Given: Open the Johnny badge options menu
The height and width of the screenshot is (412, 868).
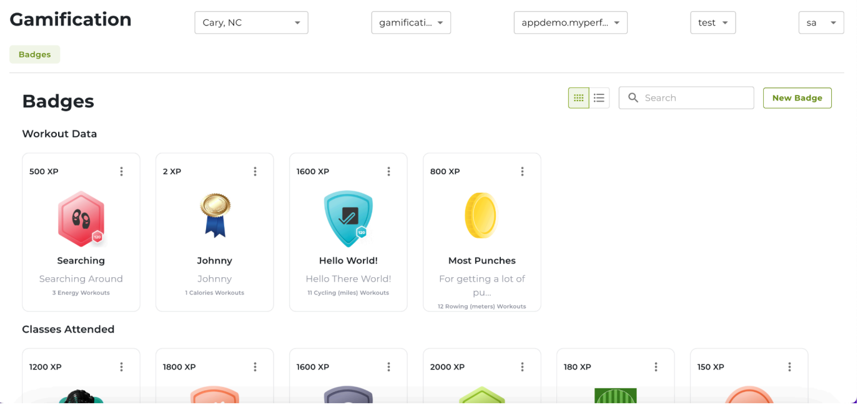Looking at the screenshot, I should [x=255, y=172].
